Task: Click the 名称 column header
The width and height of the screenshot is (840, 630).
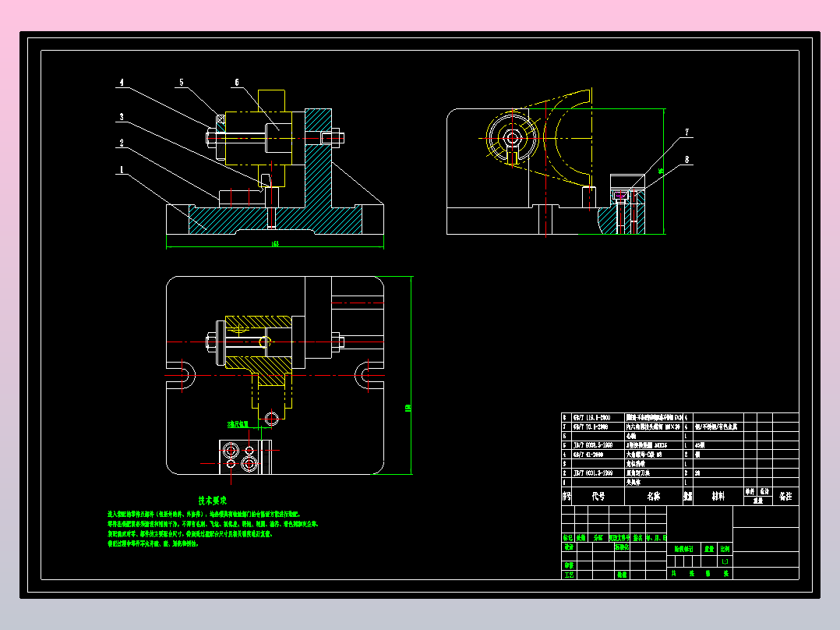Action: [654, 497]
